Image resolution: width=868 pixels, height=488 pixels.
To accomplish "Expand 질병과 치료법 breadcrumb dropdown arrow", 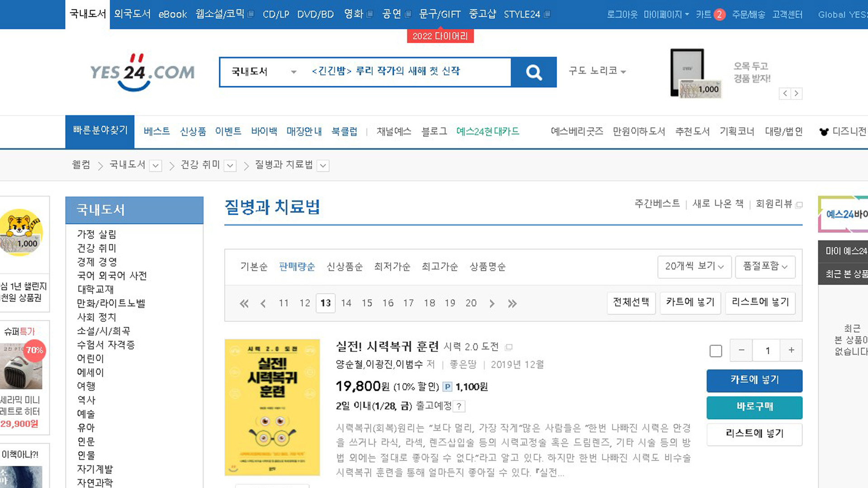I will tap(323, 166).
